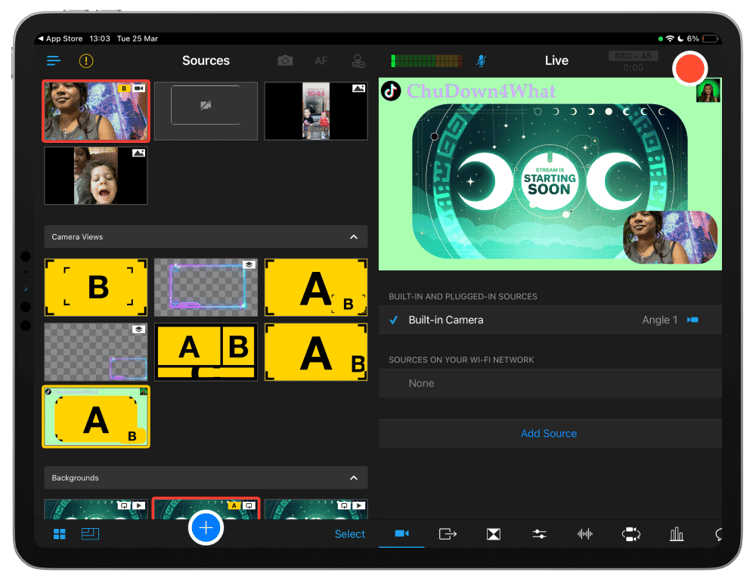Select the first background video thumbnail

[96, 509]
